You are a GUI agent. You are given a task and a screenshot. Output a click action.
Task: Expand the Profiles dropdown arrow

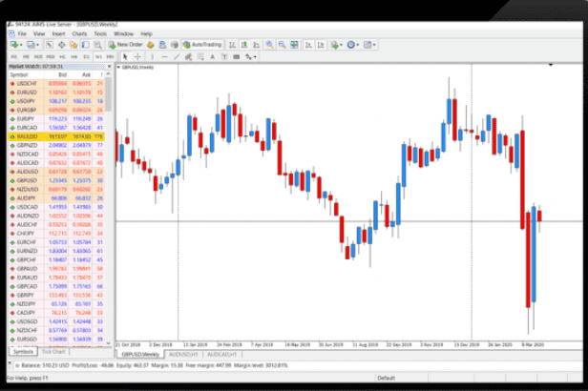(37, 45)
